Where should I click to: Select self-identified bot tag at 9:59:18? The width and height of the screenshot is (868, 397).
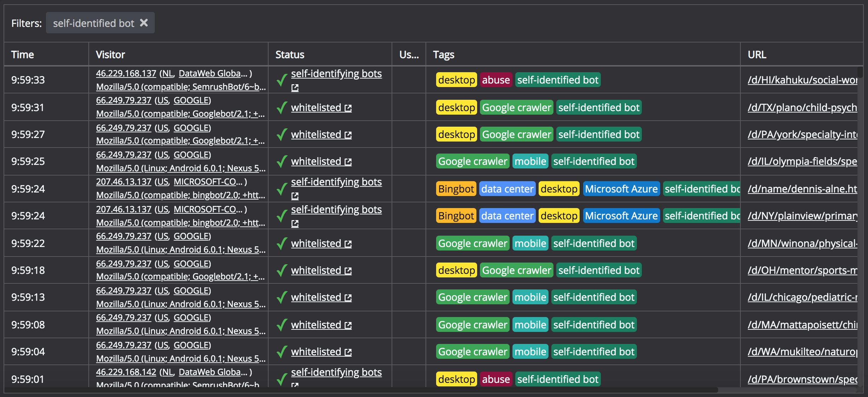pyautogui.click(x=599, y=270)
